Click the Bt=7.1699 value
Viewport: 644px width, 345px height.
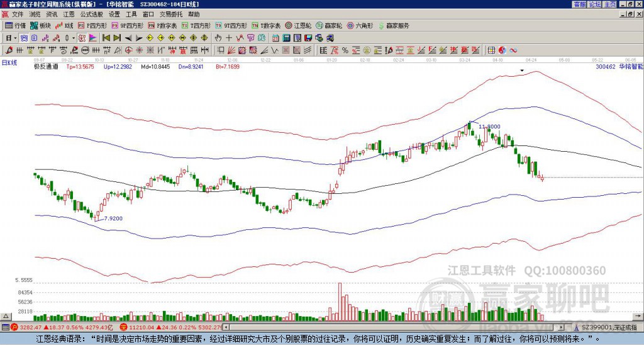pos(228,66)
